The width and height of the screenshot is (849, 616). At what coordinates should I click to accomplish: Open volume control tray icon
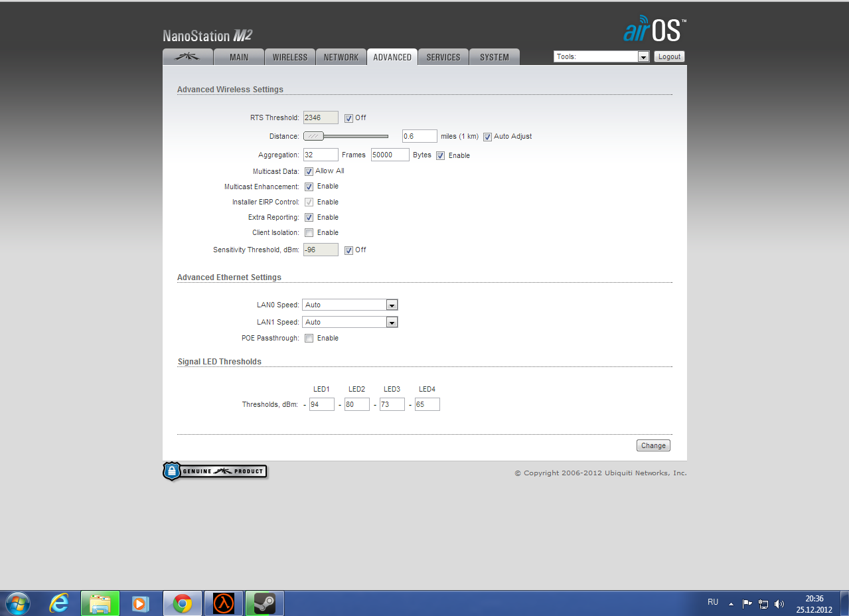[x=779, y=604]
